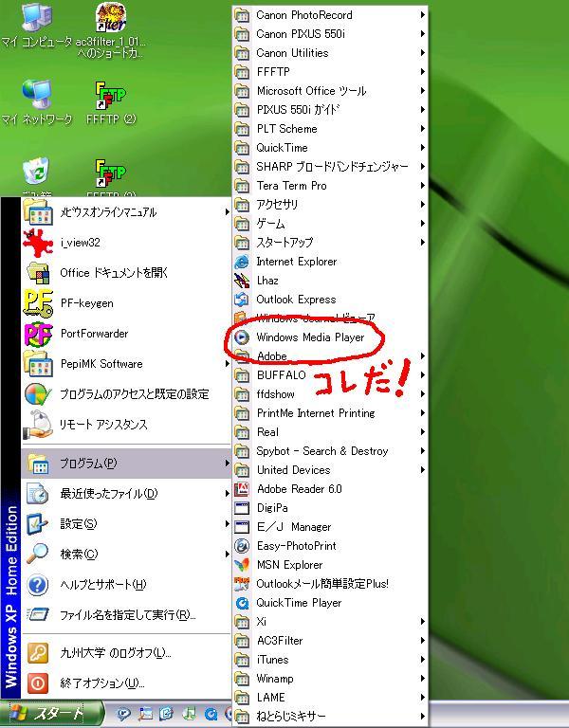Image resolution: width=569 pixels, height=728 pixels.
Task: Select プログラム(P) in Start menu
Action: pyautogui.click(x=126, y=464)
